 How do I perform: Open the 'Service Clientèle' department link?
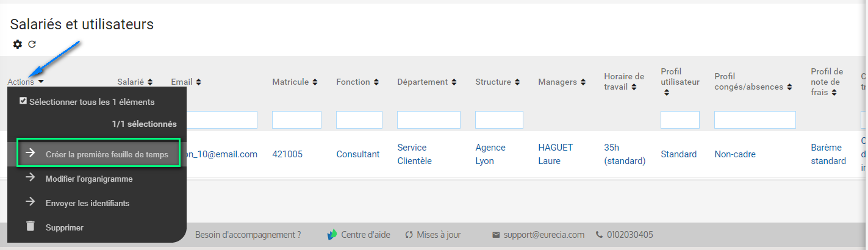click(414, 154)
